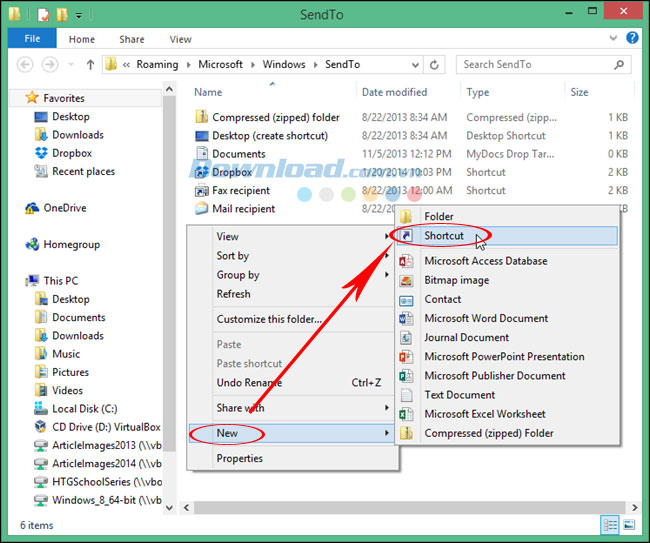
Task: Open the View ribbon tab
Action: pos(180,39)
